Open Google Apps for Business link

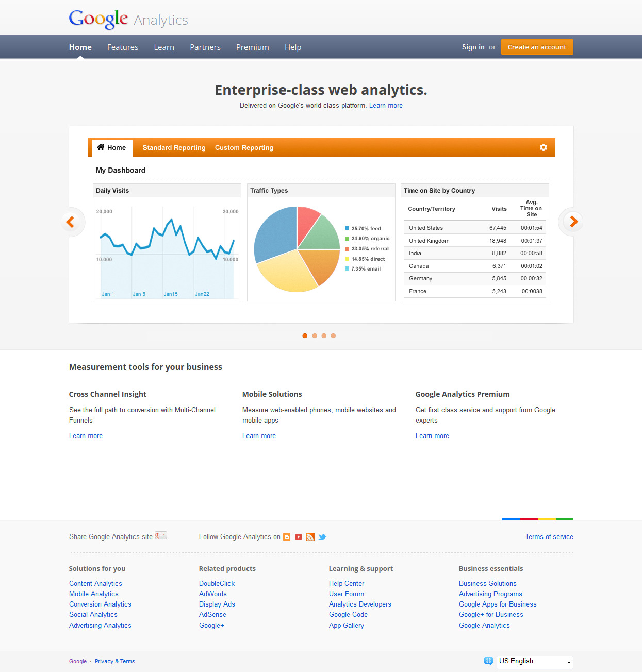[498, 604]
